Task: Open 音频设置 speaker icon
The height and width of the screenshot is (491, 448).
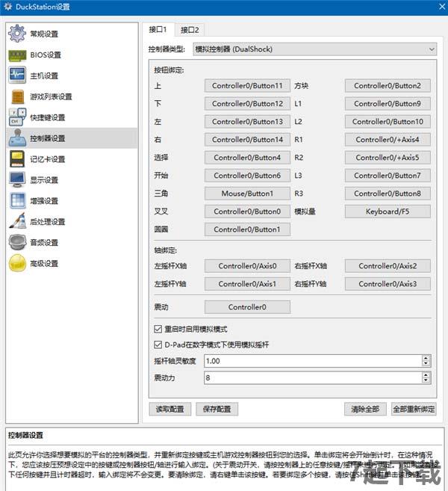Action: (17, 242)
